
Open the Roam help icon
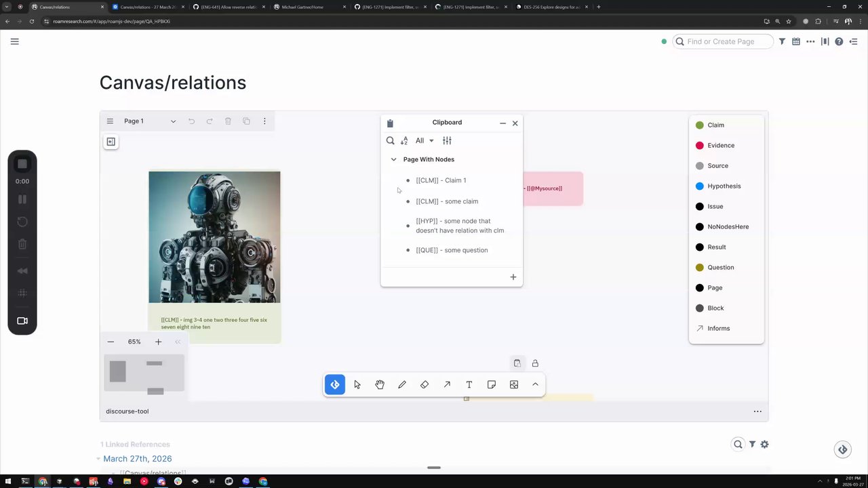click(839, 41)
